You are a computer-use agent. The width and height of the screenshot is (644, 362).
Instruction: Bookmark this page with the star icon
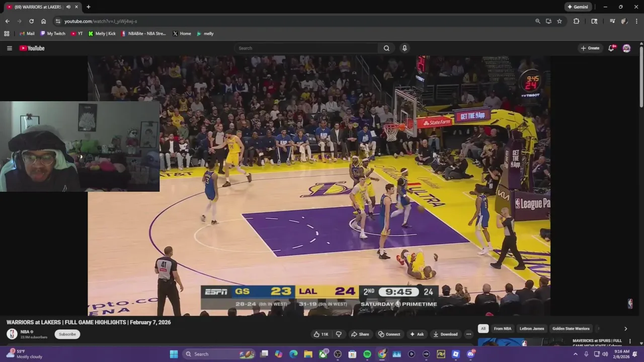(559, 21)
